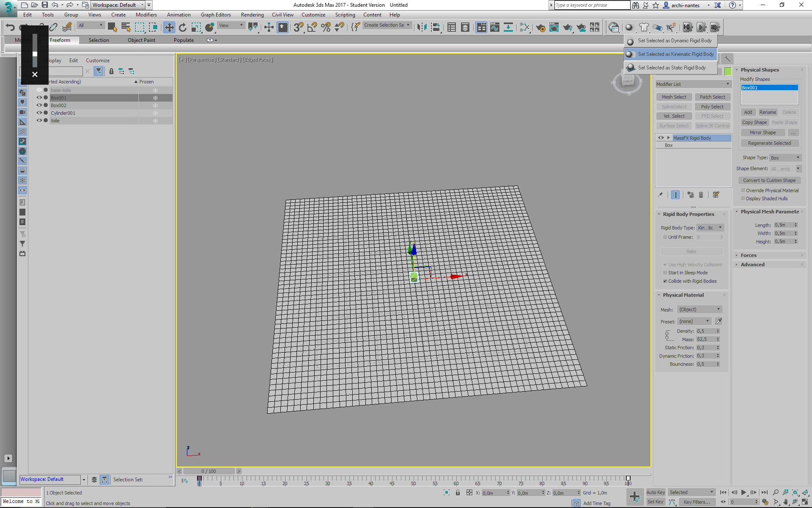
Task: Toggle the Angle Snap icon
Action: coord(312,28)
